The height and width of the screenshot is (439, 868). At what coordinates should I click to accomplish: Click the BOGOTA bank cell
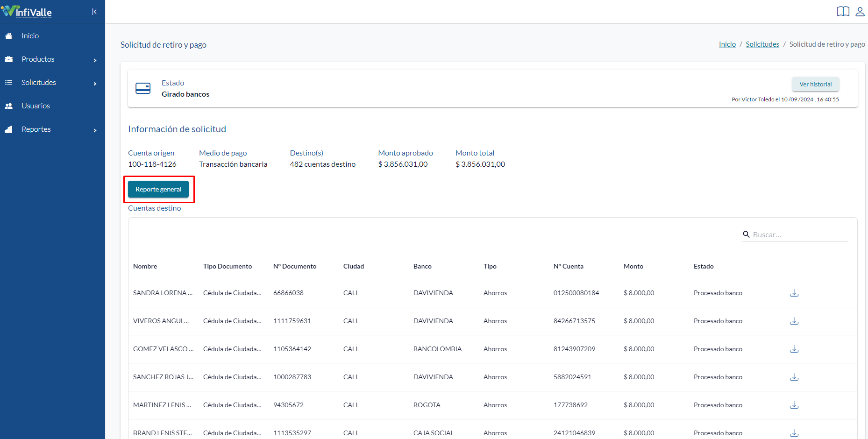[x=427, y=405]
